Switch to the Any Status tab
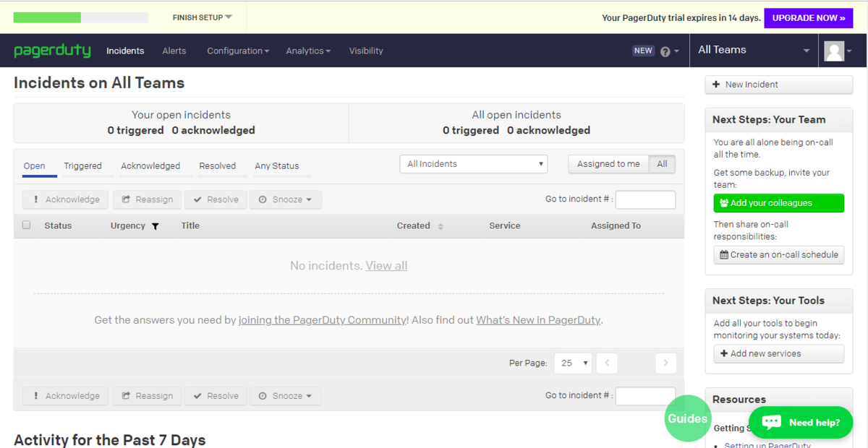 click(277, 165)
